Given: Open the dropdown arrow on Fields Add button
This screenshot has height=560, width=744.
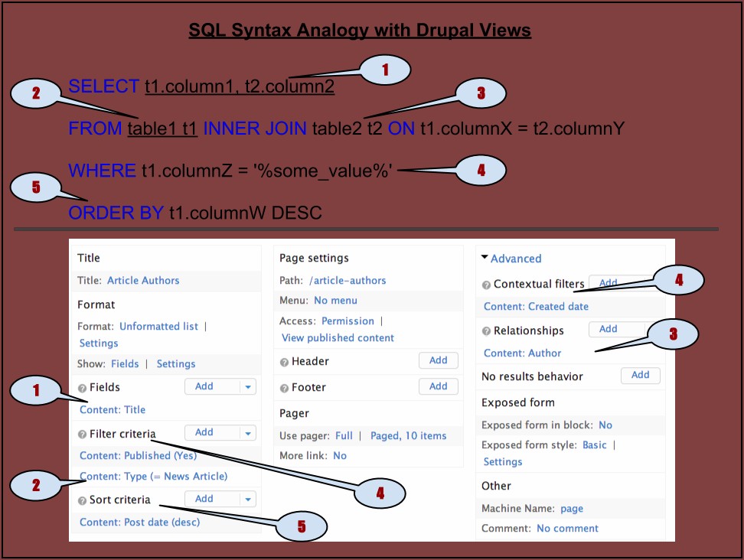Looking at the screenshot, I should [x=247, y=387].
